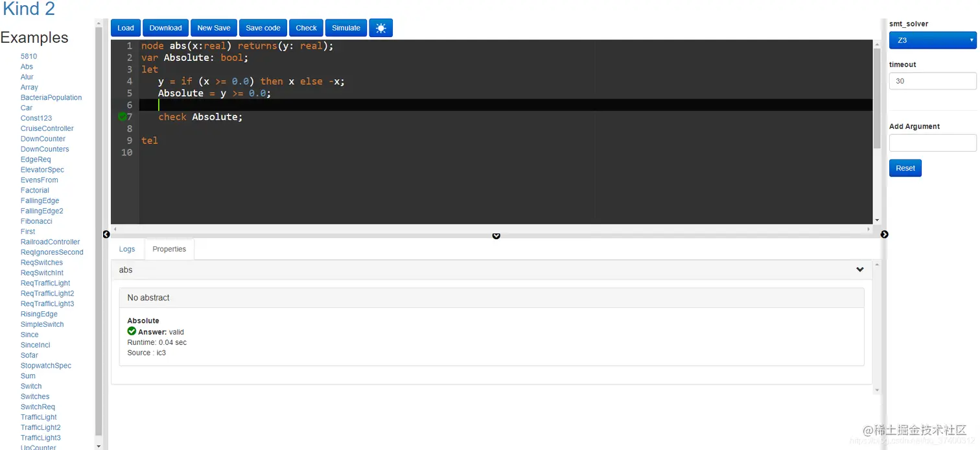Focus the timeout input field
Viewport: 980px width, 450px height.
click(933, 81)
